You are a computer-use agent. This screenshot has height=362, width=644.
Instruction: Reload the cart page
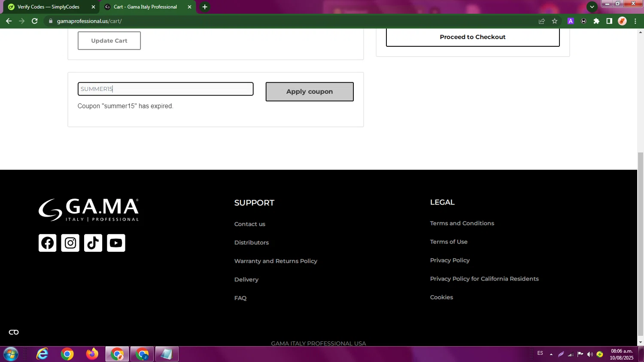point(35,21)
